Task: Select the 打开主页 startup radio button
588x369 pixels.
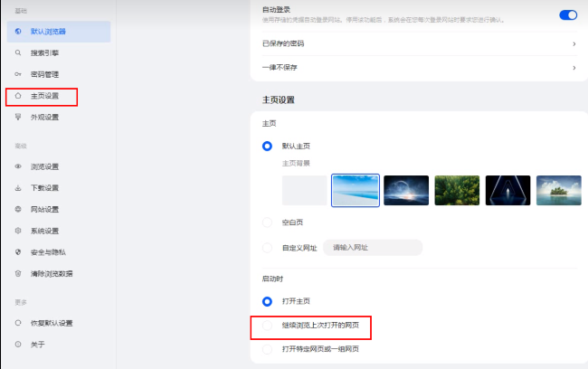Action: pyautogui.click(x=267, y=301)
